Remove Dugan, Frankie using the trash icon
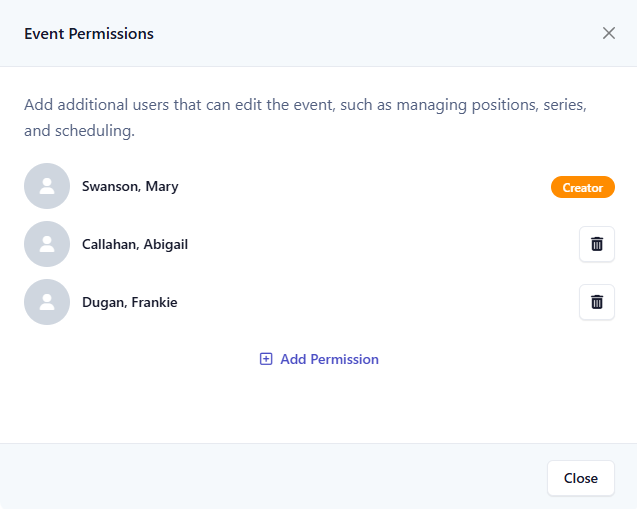Viewport: 637px width, 509px height. [x=597, y=302]
